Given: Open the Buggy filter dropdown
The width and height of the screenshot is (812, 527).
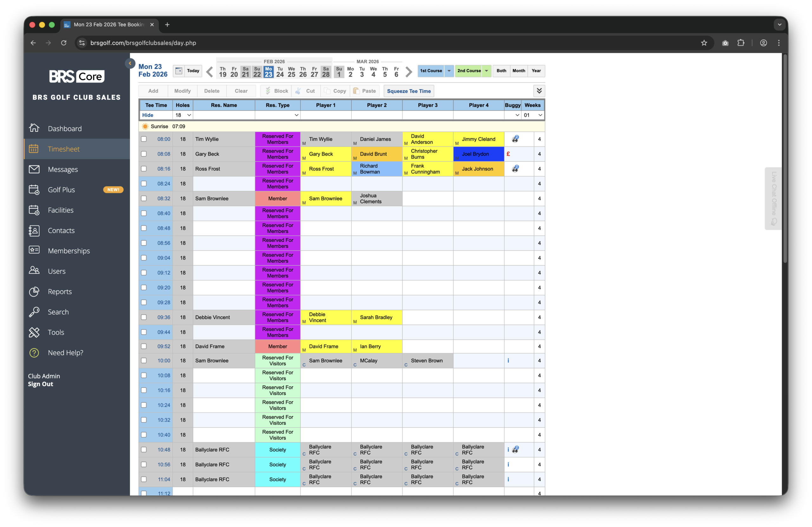Looking at the screenshot, I should pyautogui.click(x=513, y=115).
